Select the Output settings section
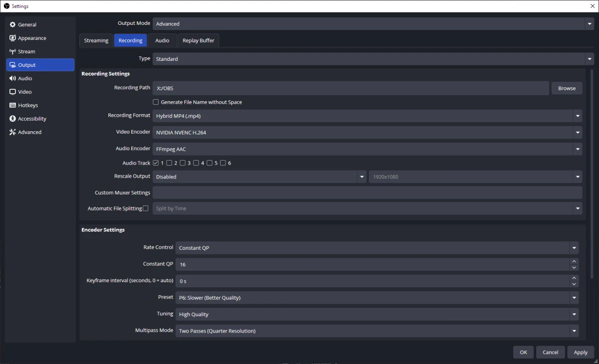The height and width of the screenshot is (364, 599). (40, 65)
